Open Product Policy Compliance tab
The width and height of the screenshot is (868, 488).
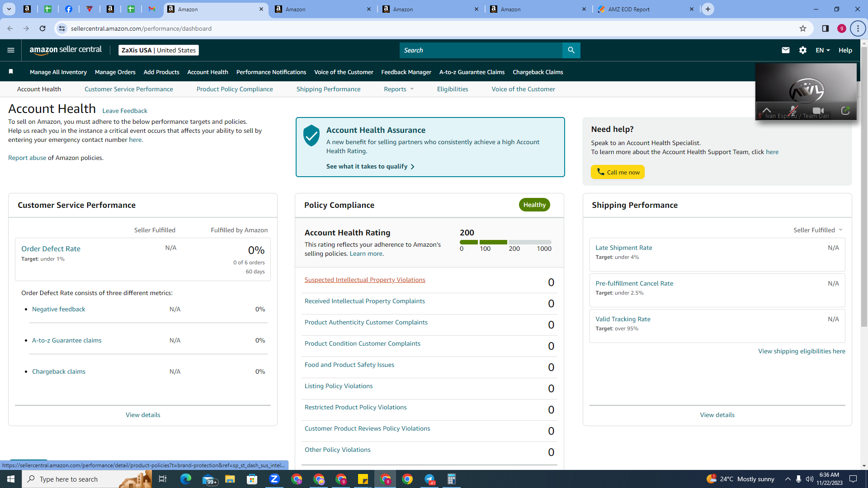235,89
